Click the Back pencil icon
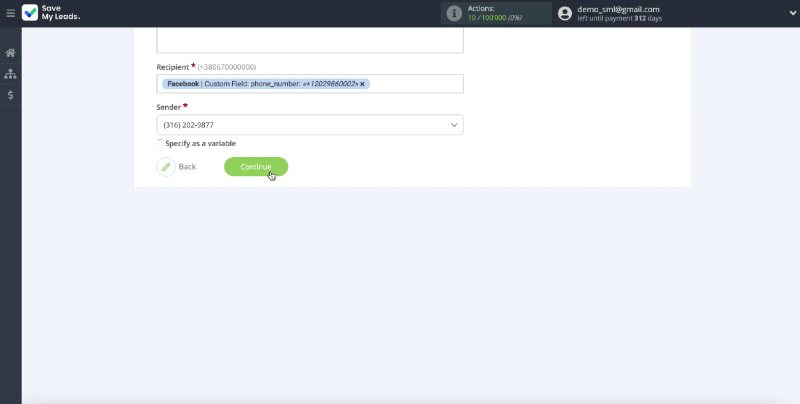Screen dimensions: 800x404 pos(166,167)
